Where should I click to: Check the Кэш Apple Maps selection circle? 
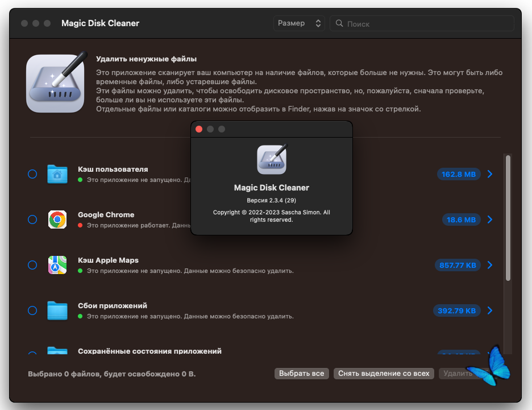pyautogui.click(x=32, y=265)
